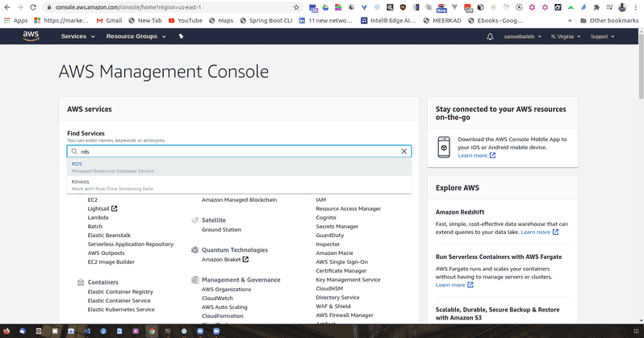Click into the Find Services search field

pyautogui.click(x=239, y=151)
